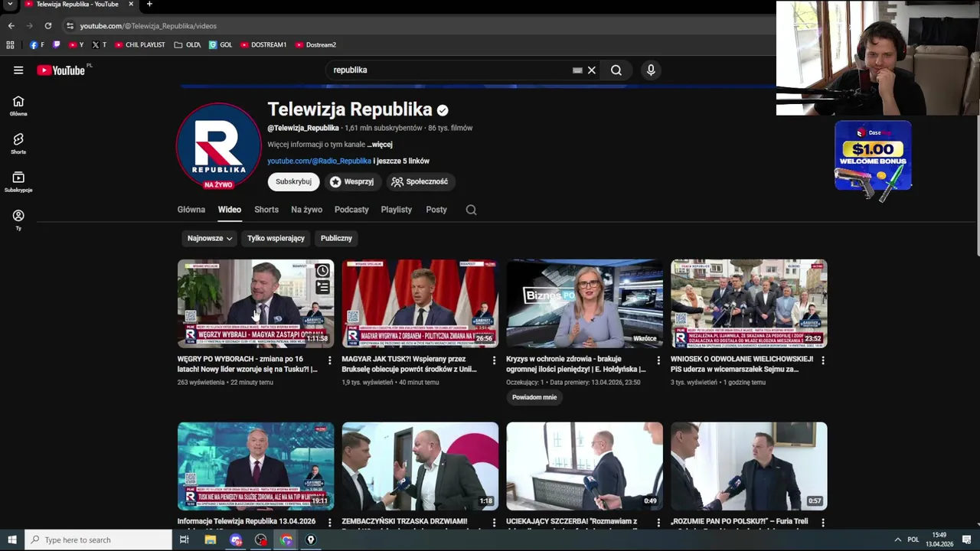980x551 pixels.
Task: Click the Subskrybuj button
Action: tap(293, 182)
